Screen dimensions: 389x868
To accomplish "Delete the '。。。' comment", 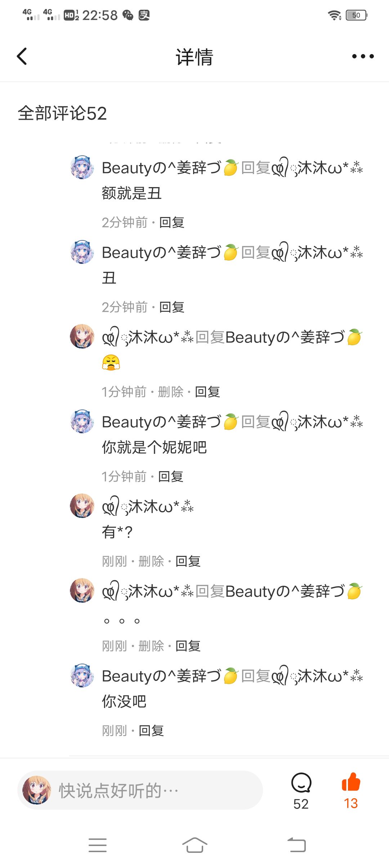I will pos(151,646).
